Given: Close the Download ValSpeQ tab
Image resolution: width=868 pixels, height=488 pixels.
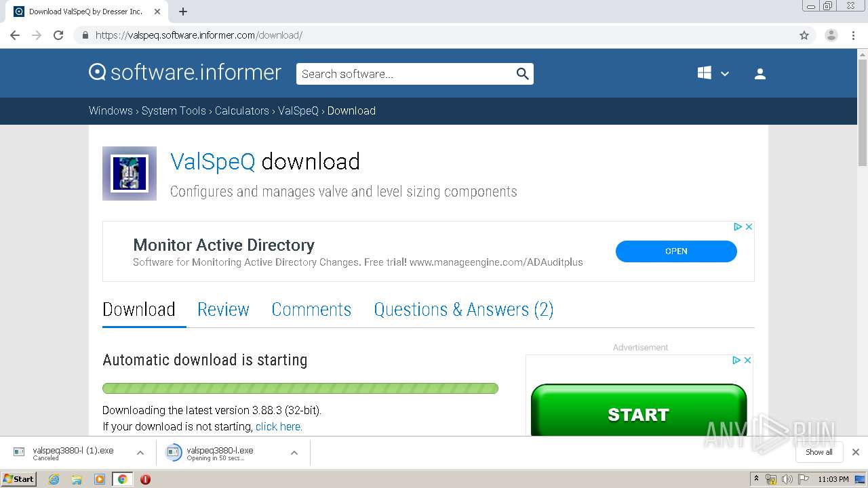Looking at the screenshot, I should [x=157, y=12].
